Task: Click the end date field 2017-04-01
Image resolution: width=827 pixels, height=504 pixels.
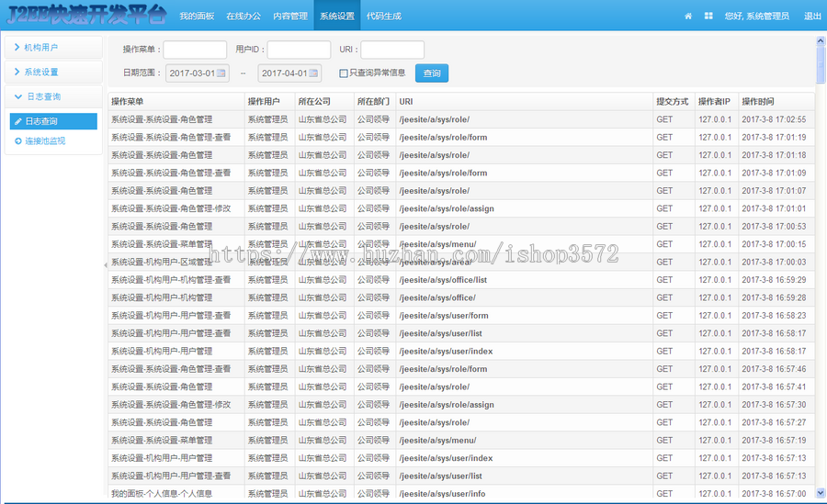Action: click(x=289, y=73)
